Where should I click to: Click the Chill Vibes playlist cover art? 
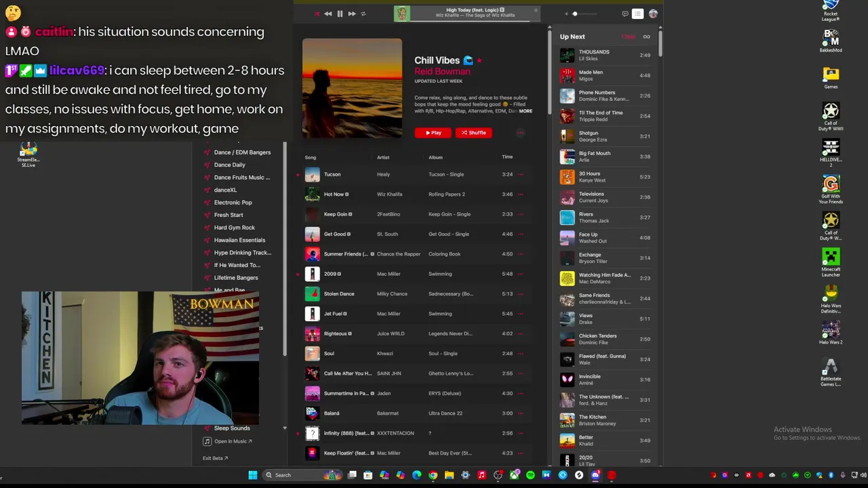tap(352, 88)
